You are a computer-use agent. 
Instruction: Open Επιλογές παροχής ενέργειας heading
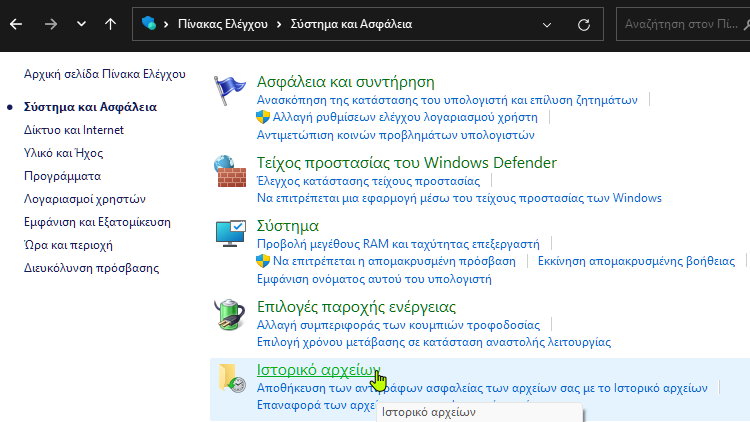356,307
